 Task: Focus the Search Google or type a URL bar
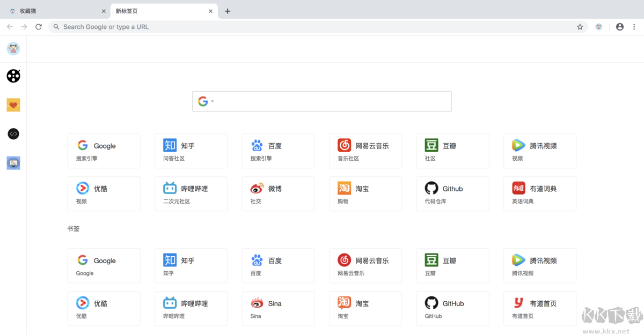[x=318, y=27]
